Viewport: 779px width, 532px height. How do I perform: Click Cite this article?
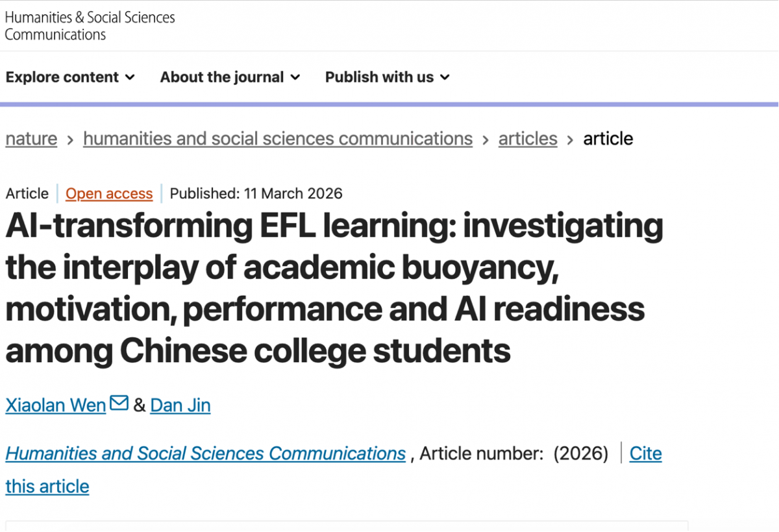pos(645,453)
